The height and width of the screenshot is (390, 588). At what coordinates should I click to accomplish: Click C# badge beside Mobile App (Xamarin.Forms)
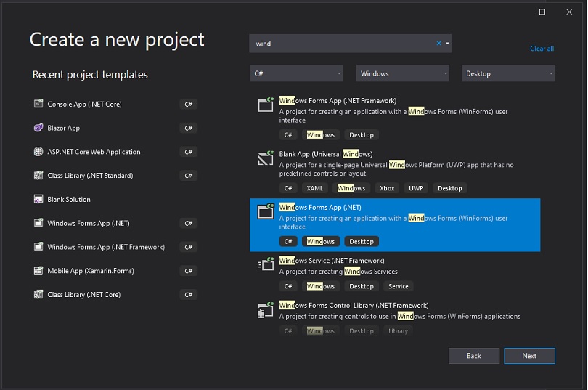click(188, 271)
